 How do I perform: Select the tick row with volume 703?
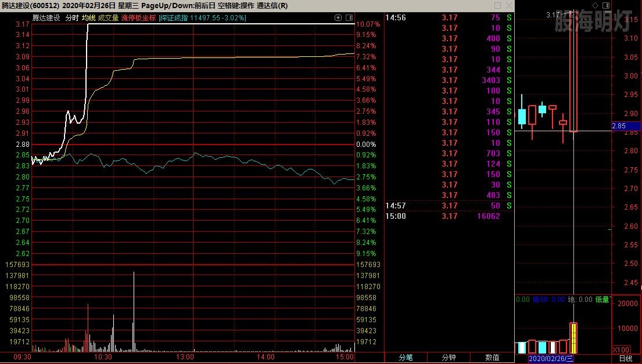coord(449,153)
